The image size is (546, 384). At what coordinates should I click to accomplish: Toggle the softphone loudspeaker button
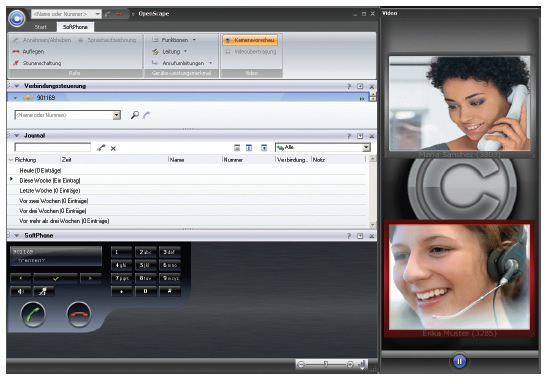click(x=21, y=291)
